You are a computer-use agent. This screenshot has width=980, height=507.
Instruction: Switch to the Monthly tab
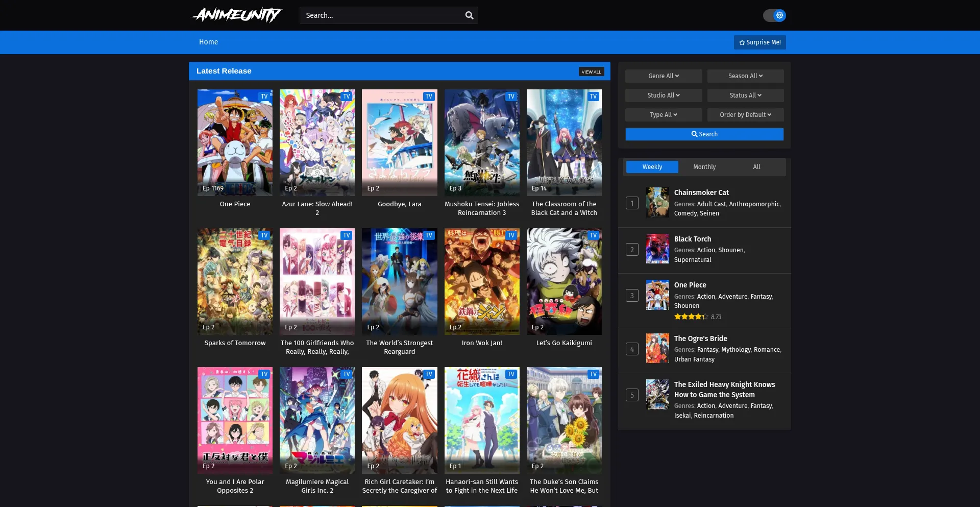point(704,167)
